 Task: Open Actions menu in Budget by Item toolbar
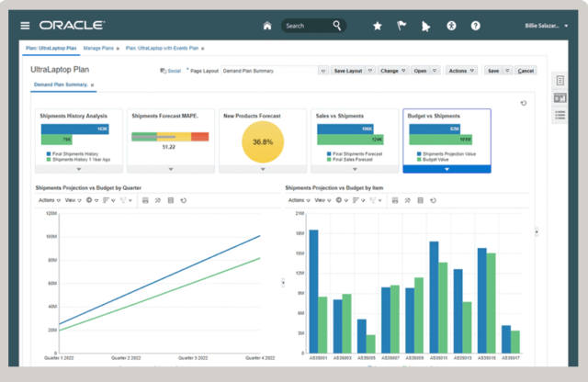tap(300, 200)
